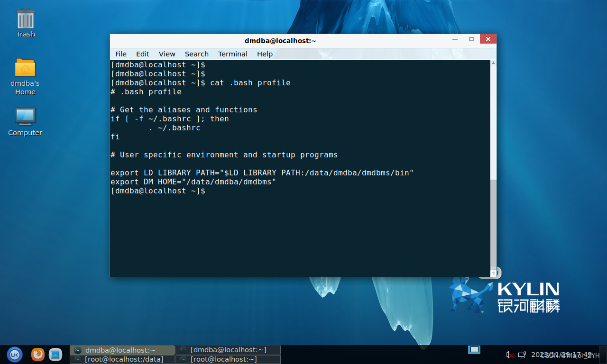
Task: Click the muted volume tray icon
Action: [x=509, y=355]
